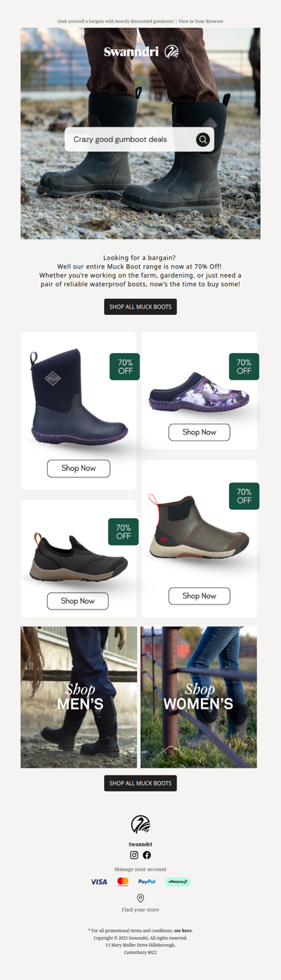Click the search magnifier icon in hero banner
The image size is (281, 980).
203,139
